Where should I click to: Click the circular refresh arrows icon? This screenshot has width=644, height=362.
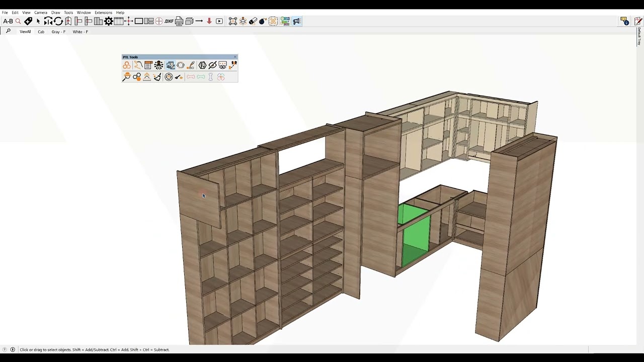(58, 21)
